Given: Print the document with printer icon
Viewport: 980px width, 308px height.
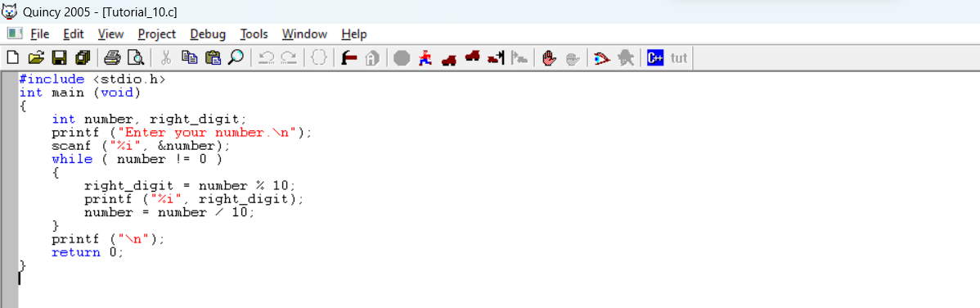Looking at the screenshot, I should (113, 58).
